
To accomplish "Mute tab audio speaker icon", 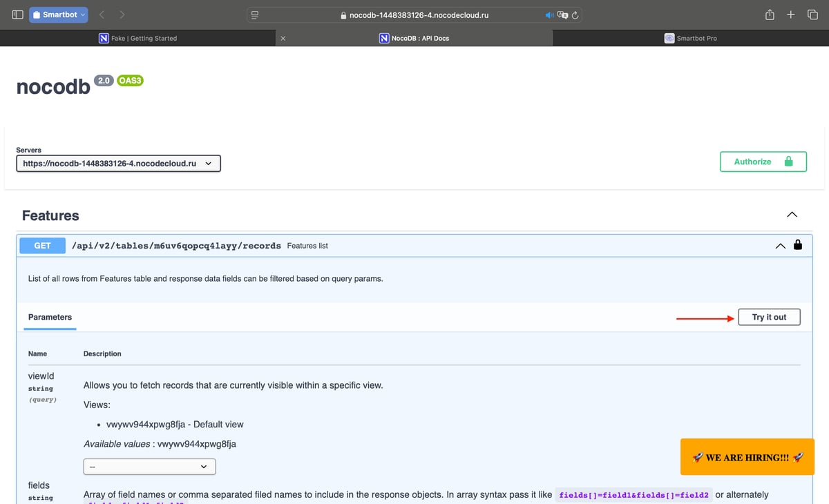I will click(x=549, y=14).
